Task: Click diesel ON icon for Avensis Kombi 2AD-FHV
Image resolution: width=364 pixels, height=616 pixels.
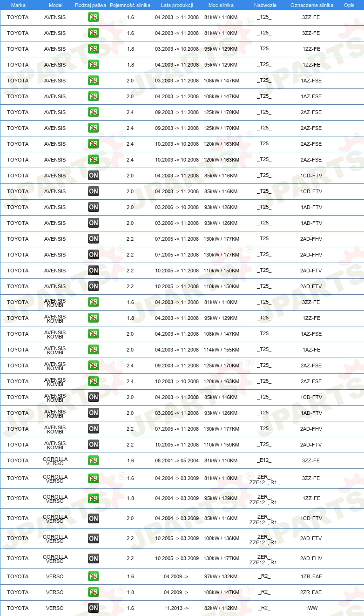Action: click(x=94, y=429)
